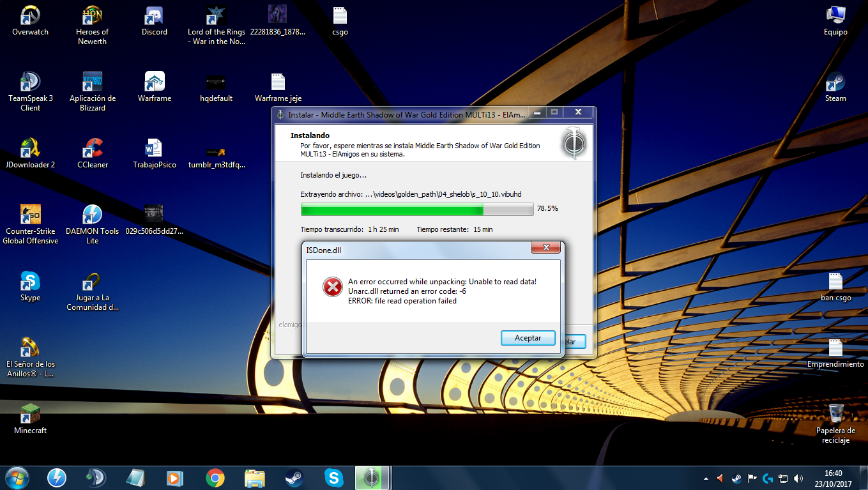Screen dimensions: 868x490
Task: Select the Skype desktop shortcut
Action: [x=30, y=287]
